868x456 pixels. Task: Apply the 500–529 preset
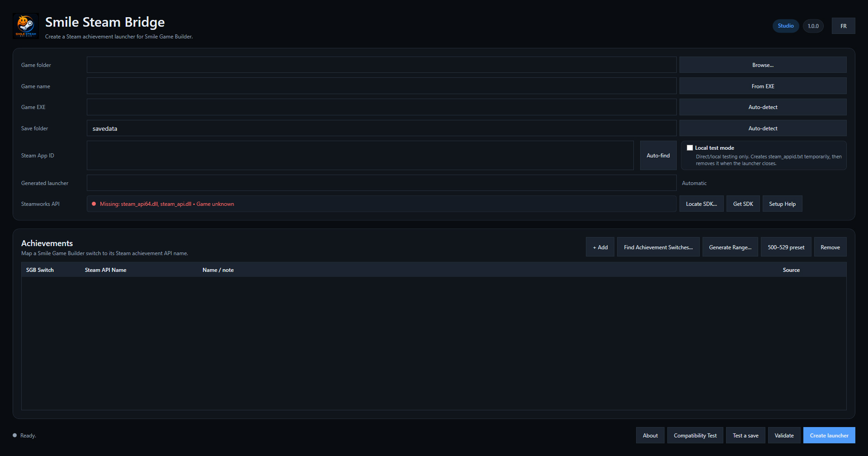[x=786, y=247]
